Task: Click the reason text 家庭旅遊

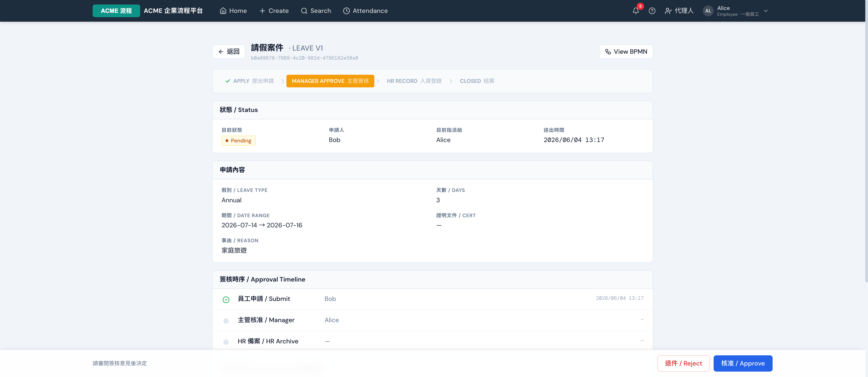Action: point(234,250)
